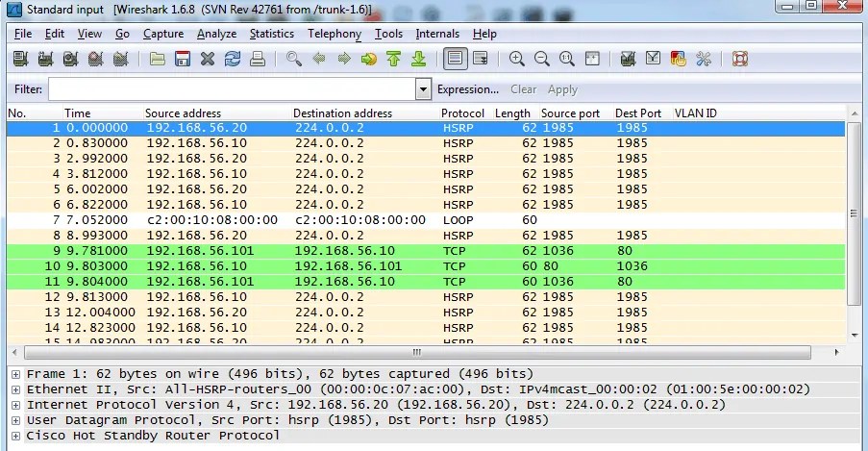Viewport: 868px width, 451px height.
Task: Expand User Datagram Protocol node
Action: (x=16, y=420)
